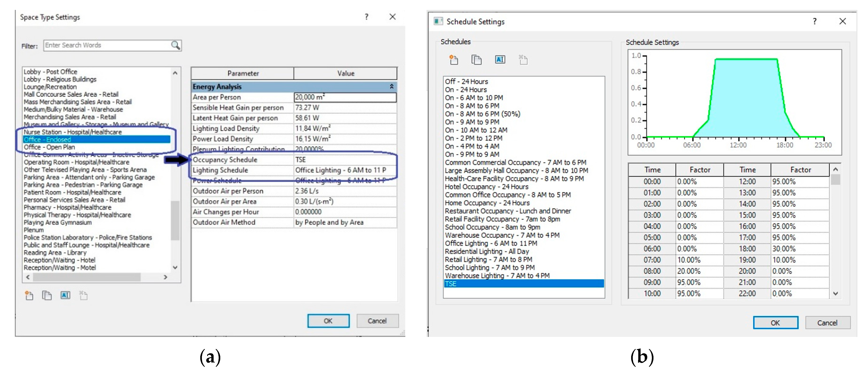Click search magnifier icon in Filter box
868x377 pixels.
coord(175,45)
